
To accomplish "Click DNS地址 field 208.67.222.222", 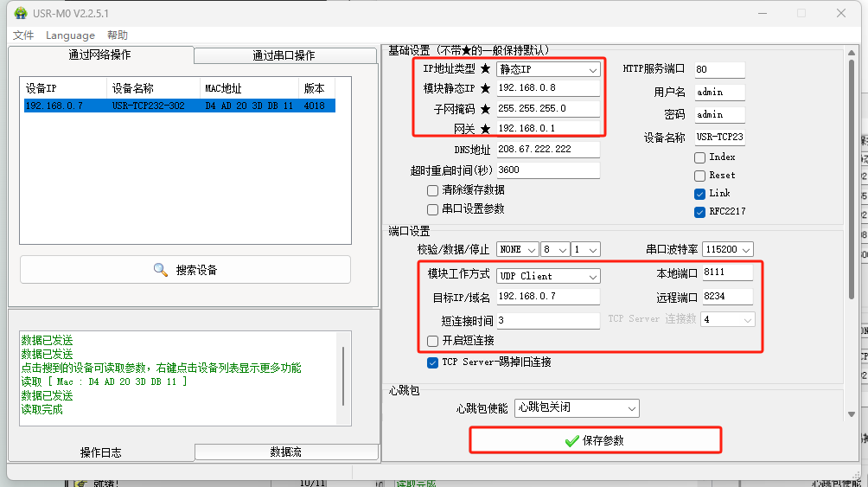I will (x=548, y=149).
